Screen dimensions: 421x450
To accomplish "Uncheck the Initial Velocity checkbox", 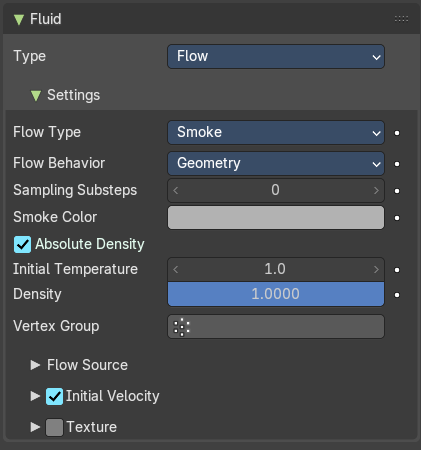I will (x=54, y=396).
